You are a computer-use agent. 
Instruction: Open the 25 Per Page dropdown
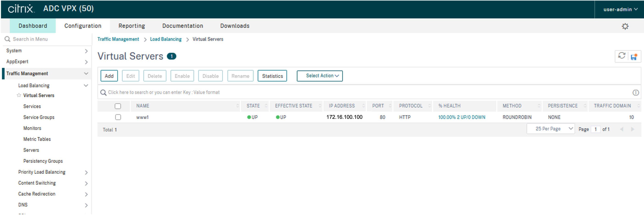click(x=550, y=129)
